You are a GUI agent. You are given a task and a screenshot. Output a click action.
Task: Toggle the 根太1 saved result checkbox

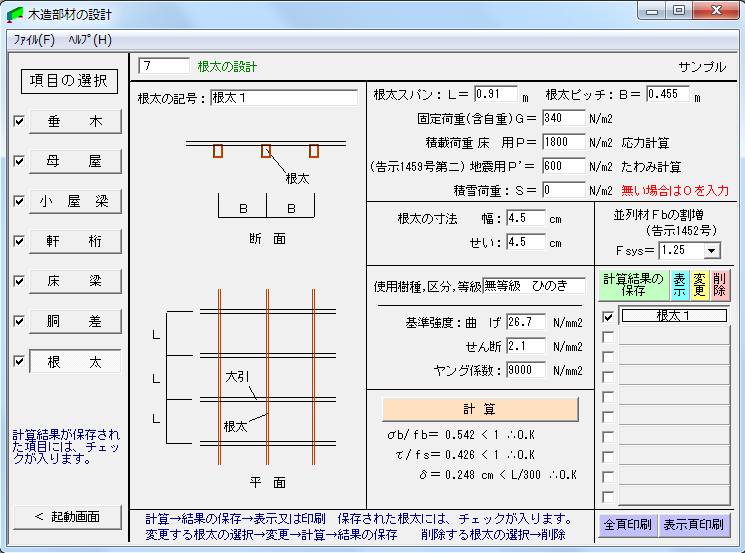click(607, 317)
